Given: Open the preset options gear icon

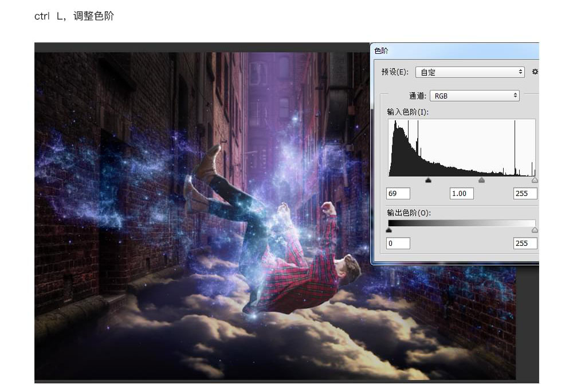Looking at the screenshot, I should (x=535, y=72).
